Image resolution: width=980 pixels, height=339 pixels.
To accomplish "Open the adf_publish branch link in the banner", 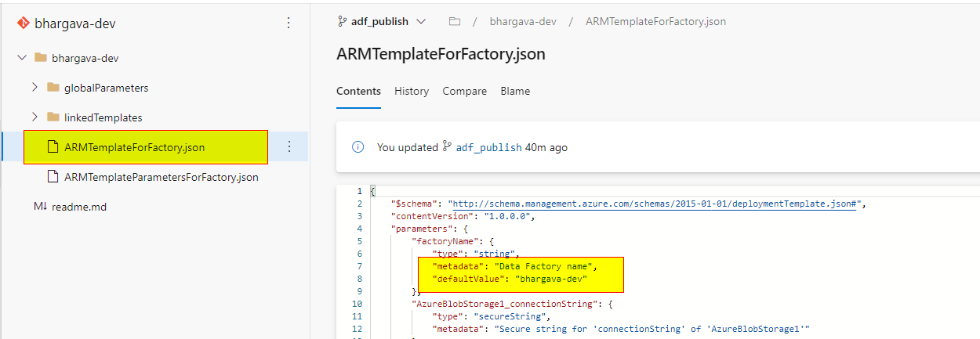I will click(x=488, y=147).
